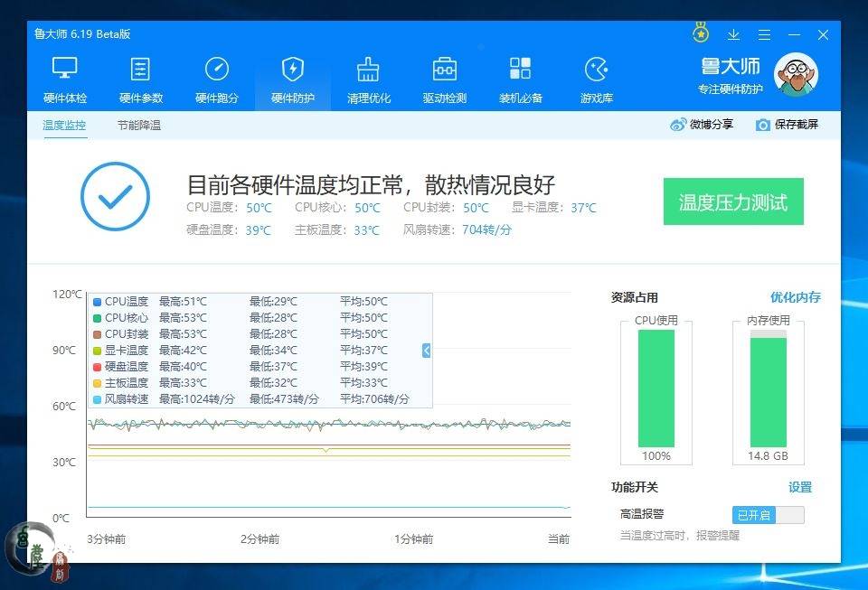Switch to 节能降温 tab
Screen dimensions: 868x590
139,126
